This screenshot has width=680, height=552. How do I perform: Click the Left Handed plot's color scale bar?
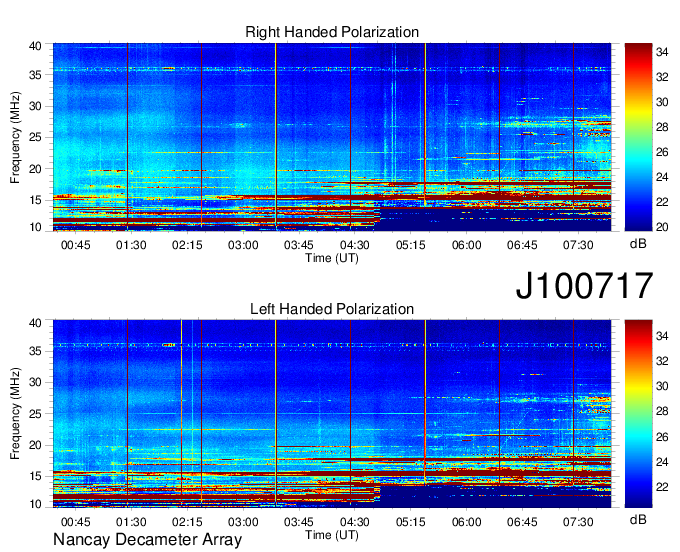click(x=638, y=414)
